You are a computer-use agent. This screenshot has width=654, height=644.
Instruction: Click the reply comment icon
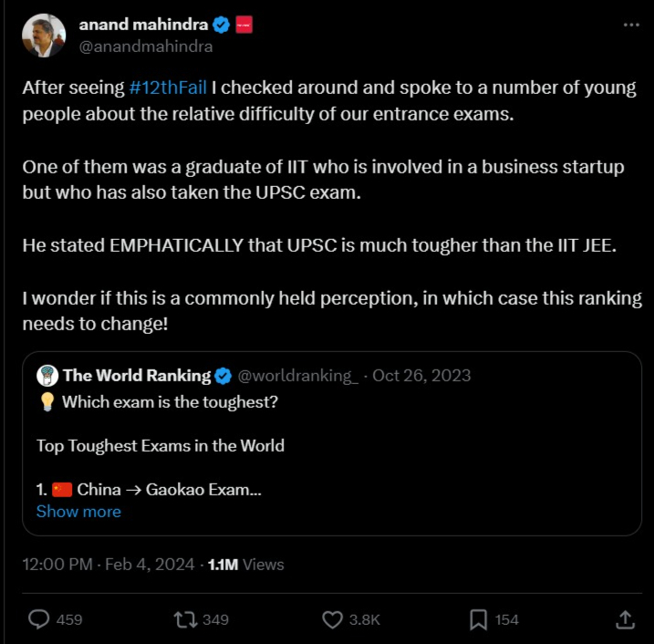[39, 619]
